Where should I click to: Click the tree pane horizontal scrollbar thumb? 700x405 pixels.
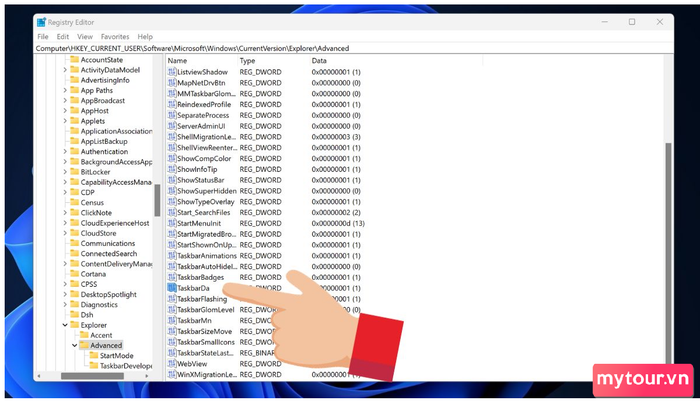coord(92,376)
